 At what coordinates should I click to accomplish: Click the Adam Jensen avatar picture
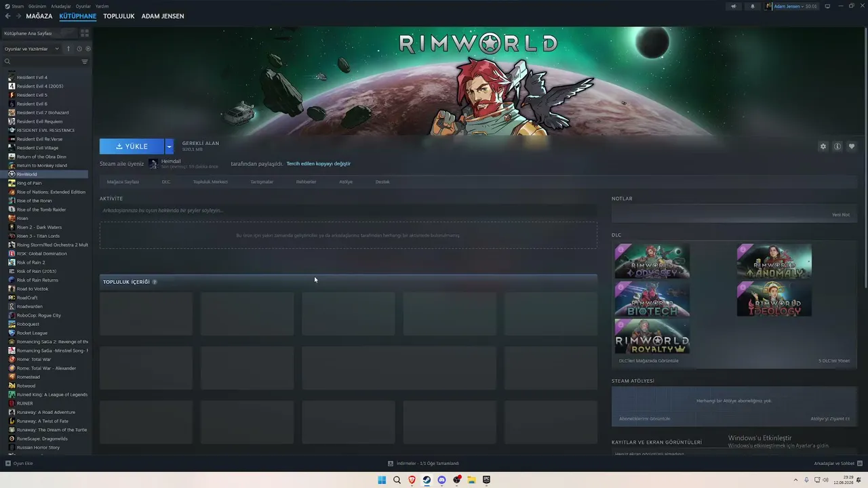click(x=769, y=6)
